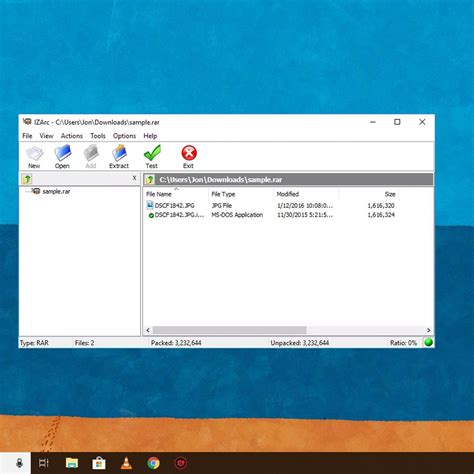Open the Tools menu
This screenshot has height=474, width=474.
coord(98,136)
